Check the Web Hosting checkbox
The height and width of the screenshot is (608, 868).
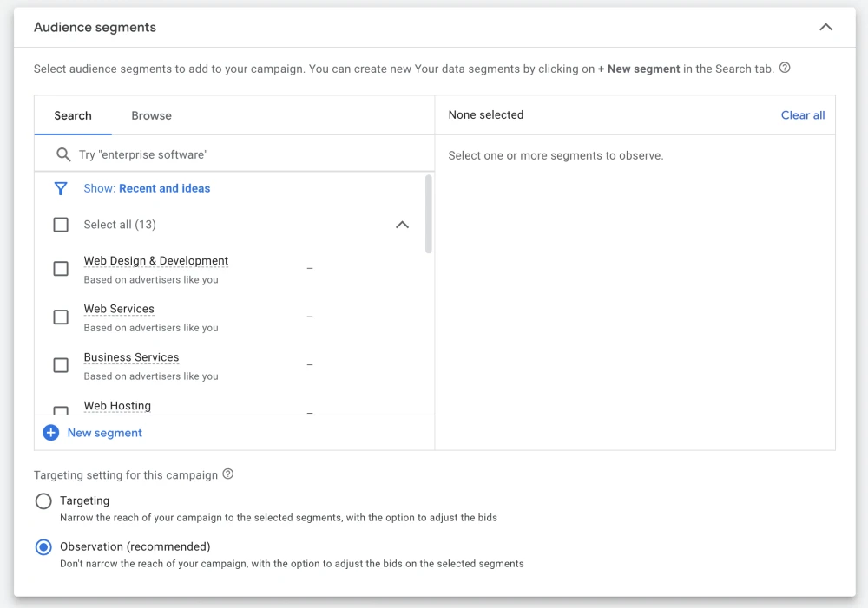click(61, 410)
